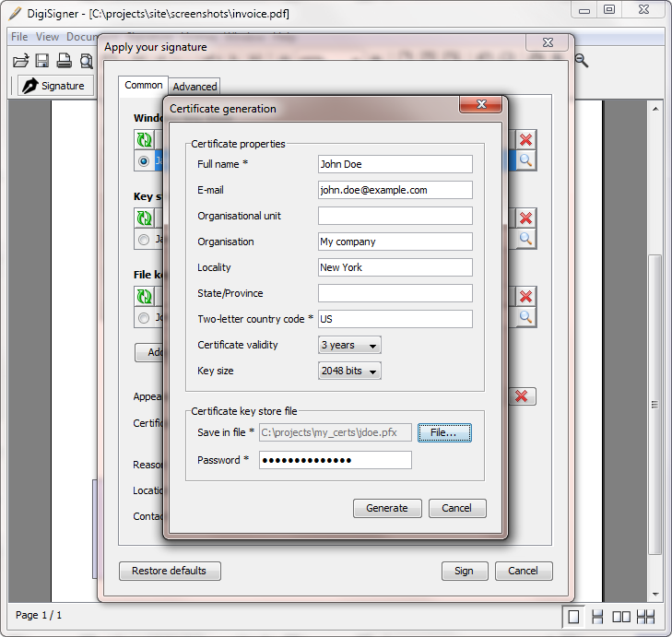The width and height of the screenshot is (672, 637).
Task: Open the File menu
Action: pos(19,37)
